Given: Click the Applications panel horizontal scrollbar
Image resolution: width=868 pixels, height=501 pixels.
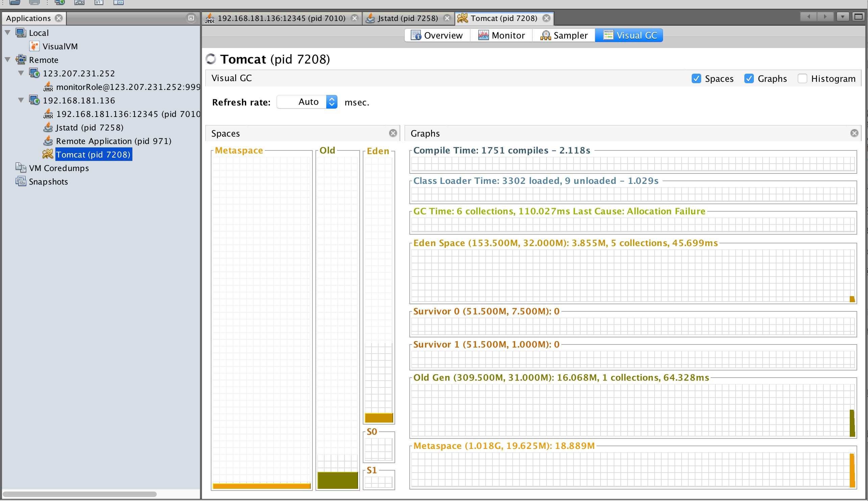Looking at the screenshot, I should 79,494.
